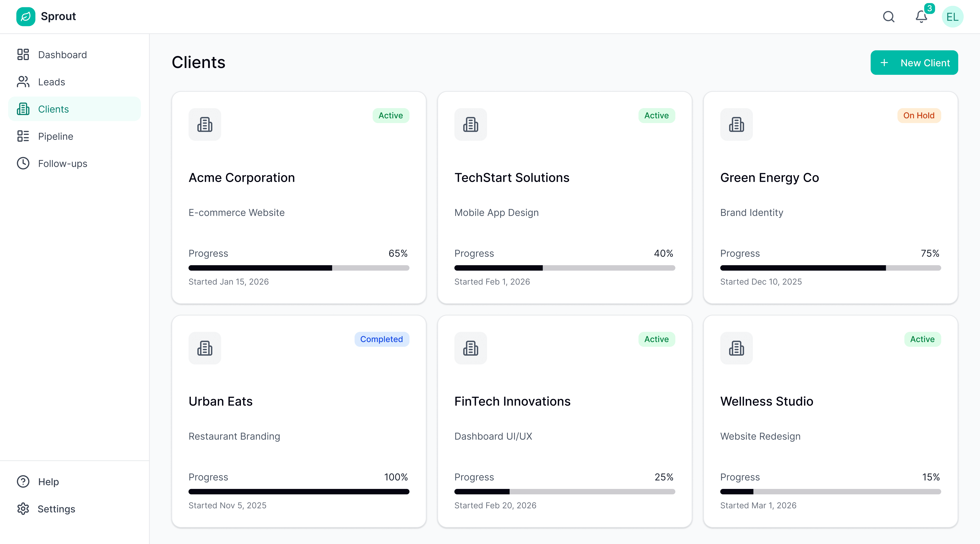Click FinTech Innovations building icon

470,348
